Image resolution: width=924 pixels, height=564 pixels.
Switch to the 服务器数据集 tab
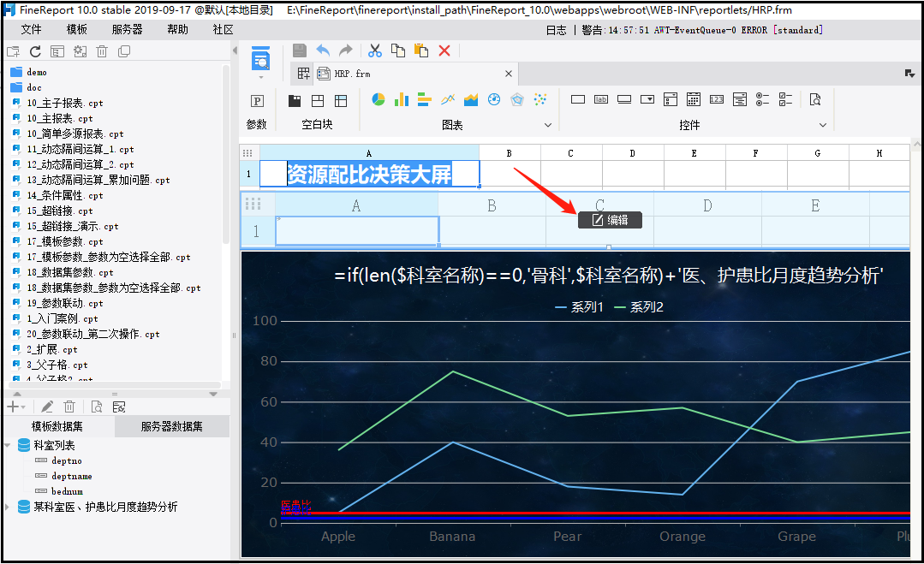pyautogui.click(x=171, y=426)
